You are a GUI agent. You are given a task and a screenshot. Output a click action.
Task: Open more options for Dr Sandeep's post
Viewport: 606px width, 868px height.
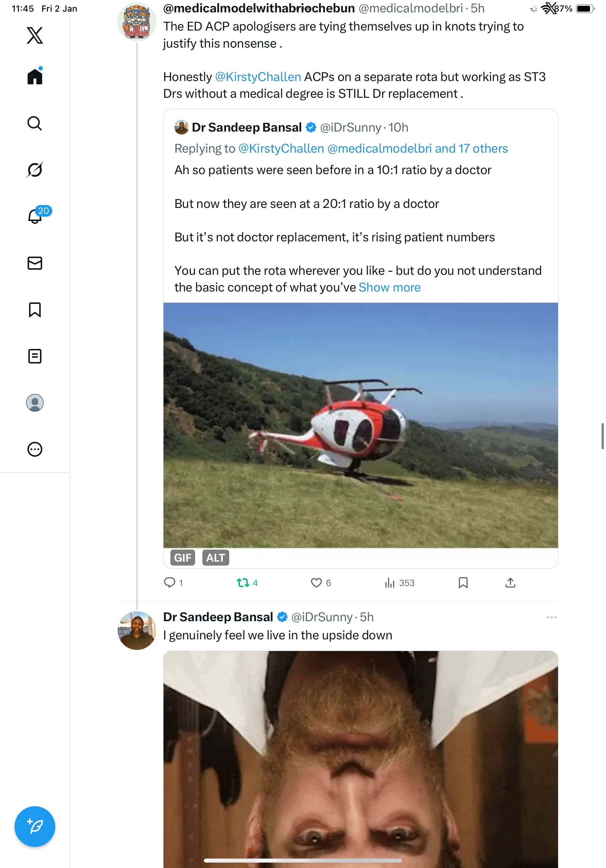point(552,617)
